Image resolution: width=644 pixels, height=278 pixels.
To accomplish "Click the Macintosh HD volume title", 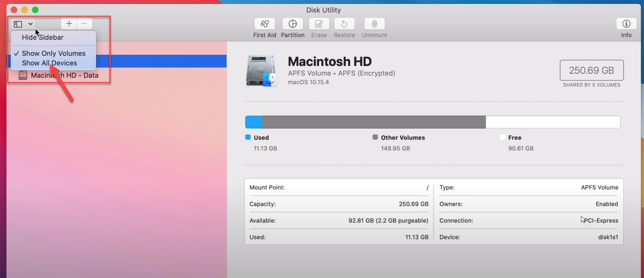I will pyautogui.click(x=330, y=62).
